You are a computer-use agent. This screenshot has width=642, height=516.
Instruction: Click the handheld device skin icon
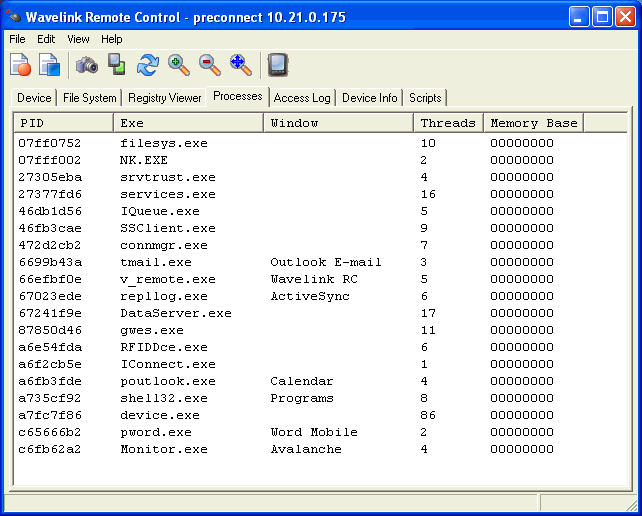pyautogui.click(x=278, y=65)
